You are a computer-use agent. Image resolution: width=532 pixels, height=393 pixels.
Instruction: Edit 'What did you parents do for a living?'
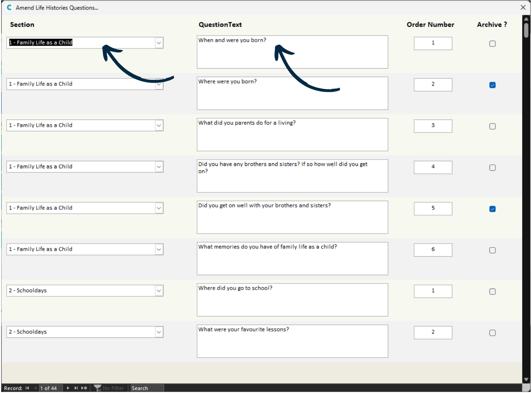pos(292,135)
